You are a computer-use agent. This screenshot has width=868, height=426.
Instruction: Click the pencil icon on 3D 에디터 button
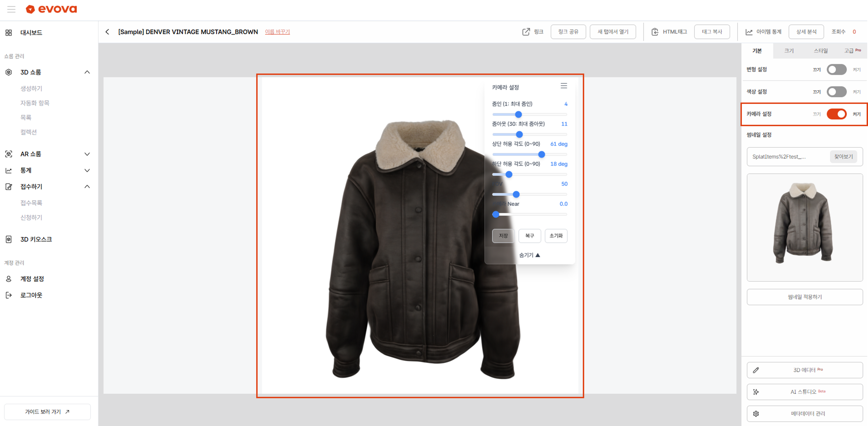(756, 370)
